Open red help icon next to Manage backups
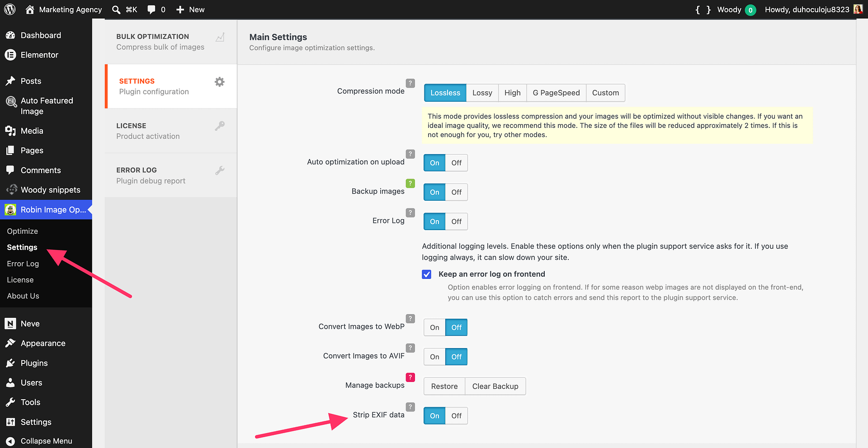The width and height of the screenshot is (868, 448). pos(410,377)
